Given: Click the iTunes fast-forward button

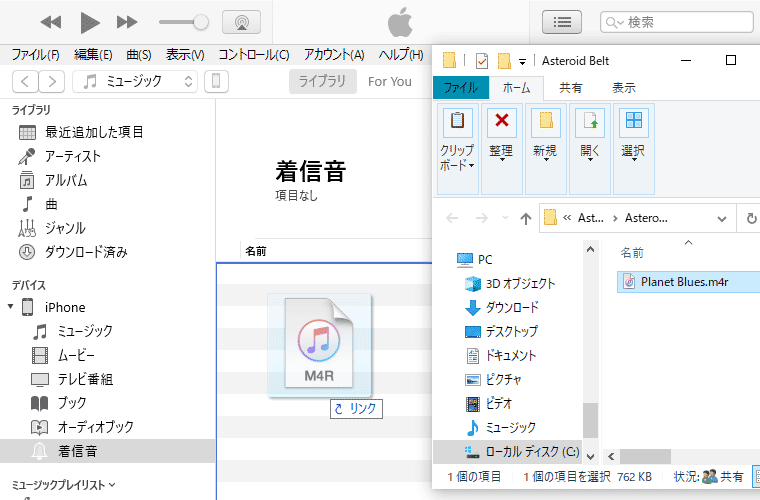Looking at the screenshot, I should coord(127,22).
